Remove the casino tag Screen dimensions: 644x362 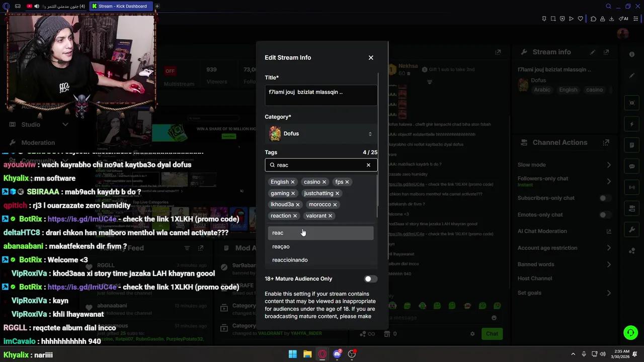point(324,182)
